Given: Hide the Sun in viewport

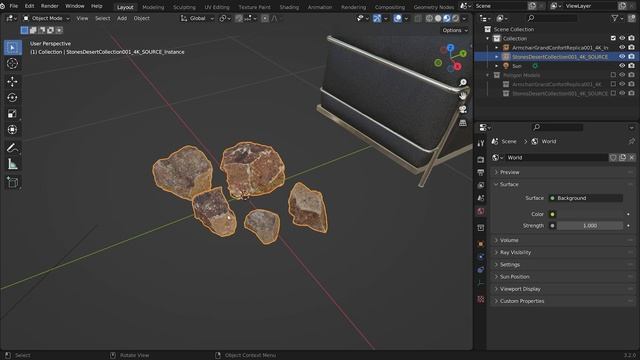Looking at the screenshot, I should pos(622,66).
